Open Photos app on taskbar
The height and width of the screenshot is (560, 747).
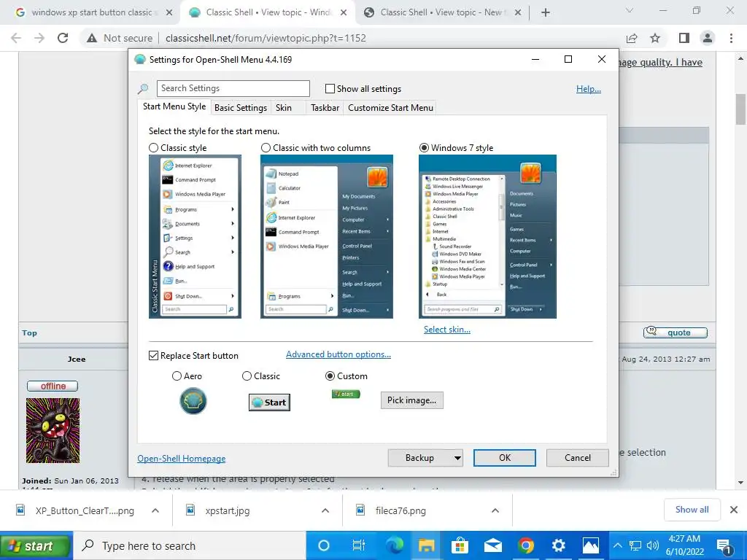pyautogui.click(x=591, y=545)
